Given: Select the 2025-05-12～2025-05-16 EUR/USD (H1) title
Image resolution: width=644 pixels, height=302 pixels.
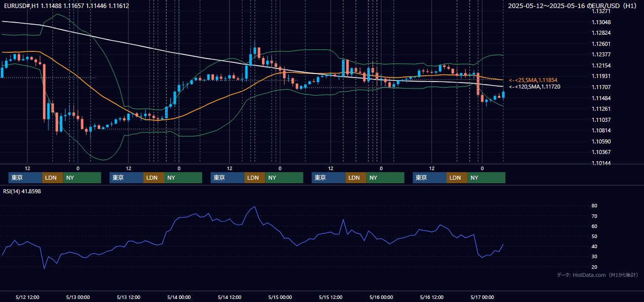Looking at the screenshot, I should click(x=573, y=6).
